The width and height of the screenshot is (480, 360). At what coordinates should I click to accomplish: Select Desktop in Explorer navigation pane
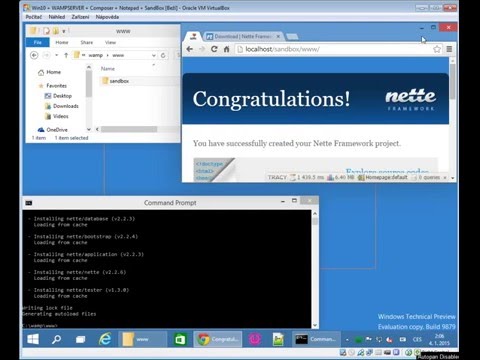tap(58, 96)
